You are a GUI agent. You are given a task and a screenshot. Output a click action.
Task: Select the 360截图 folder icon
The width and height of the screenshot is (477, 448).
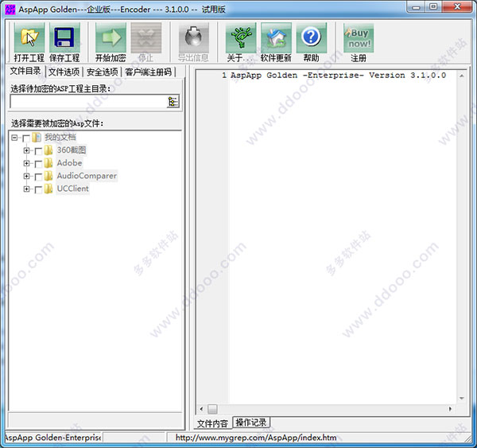click(x=48, y=150)
